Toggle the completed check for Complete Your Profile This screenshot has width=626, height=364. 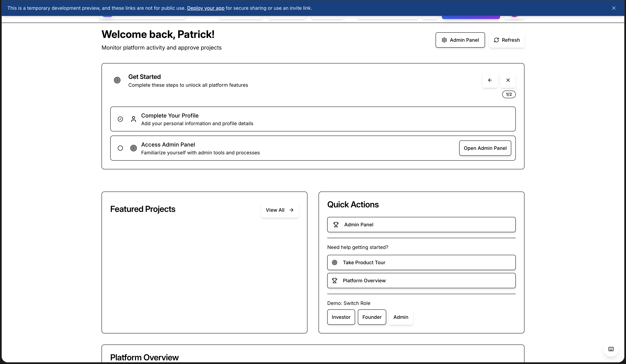(120, 119)
